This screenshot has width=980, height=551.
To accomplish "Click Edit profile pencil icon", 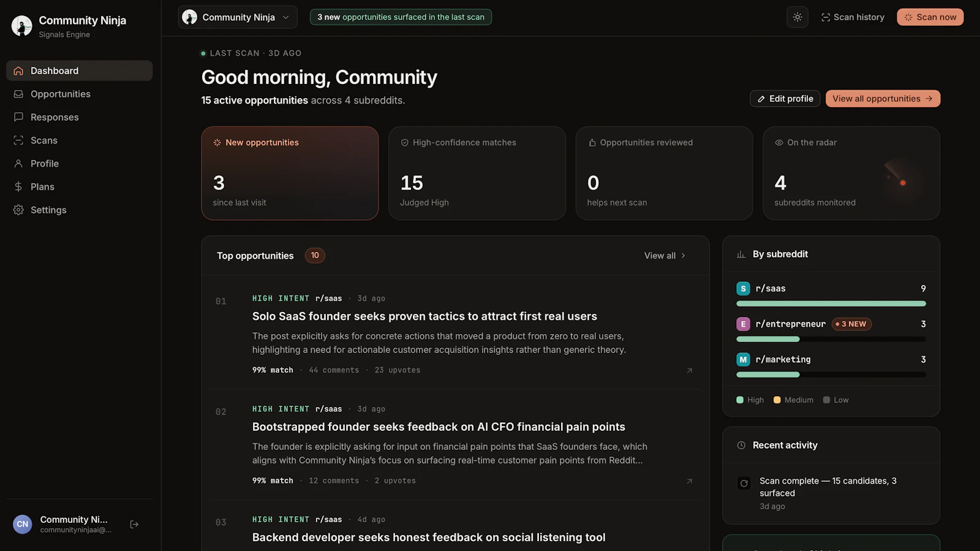I will pos(761,99).
